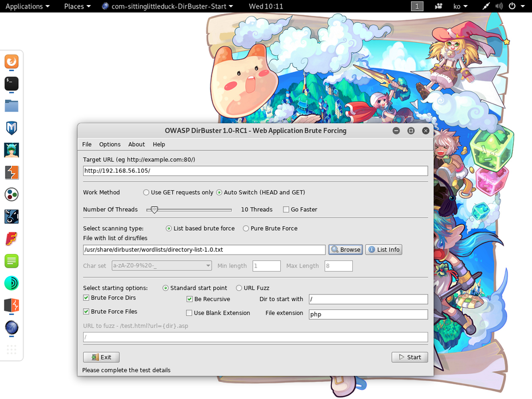Select the URL Fuzz option
Viewport: 532px width, 399px height.
point(239,288)
